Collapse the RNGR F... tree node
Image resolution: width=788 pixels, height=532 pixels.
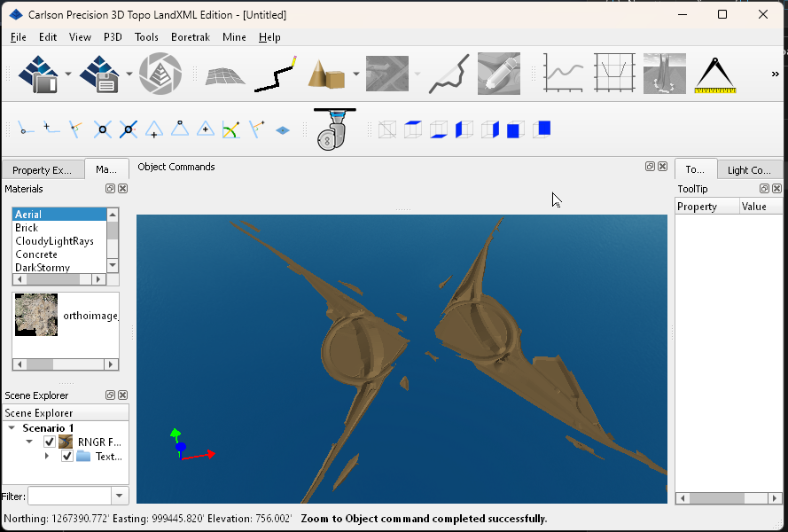coord(29,442)
